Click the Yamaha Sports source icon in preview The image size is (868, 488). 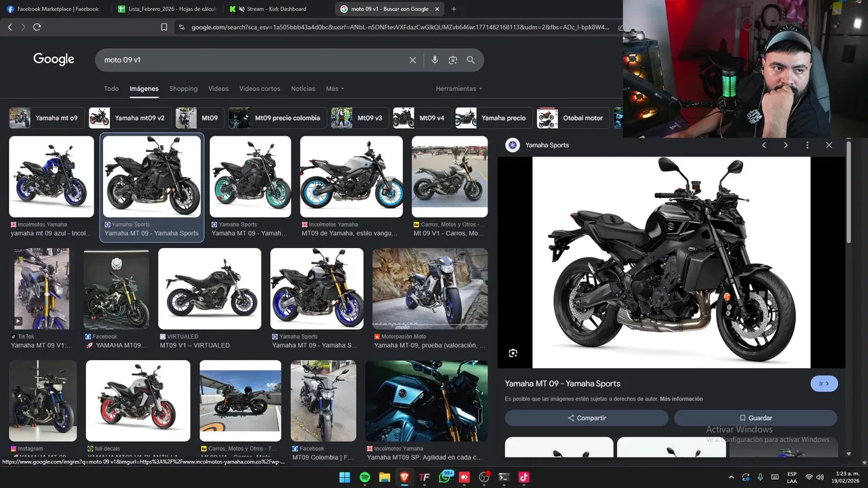click(x=513, y=145)
